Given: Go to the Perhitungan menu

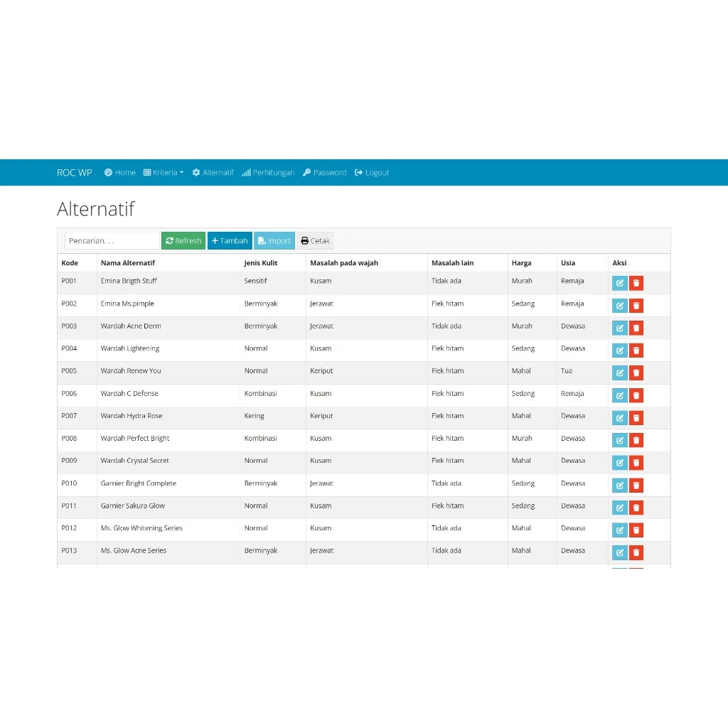Looking at the screenshot, I should 268,172.
